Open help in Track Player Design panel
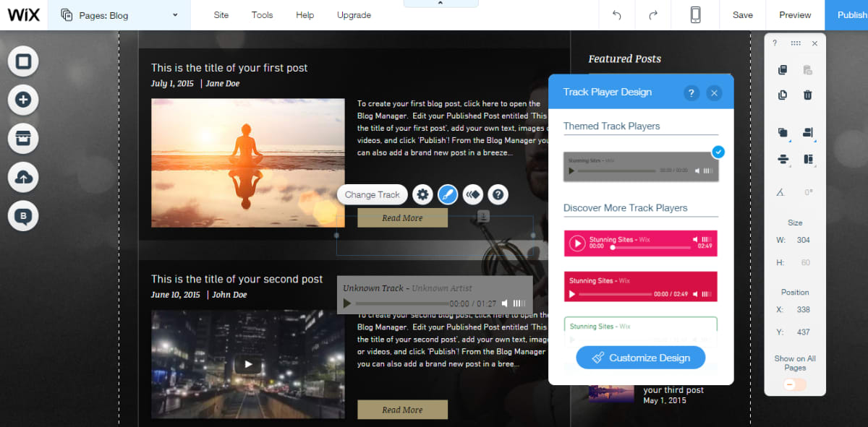Screen dimensions: 868x427 [x=691, y=92]
